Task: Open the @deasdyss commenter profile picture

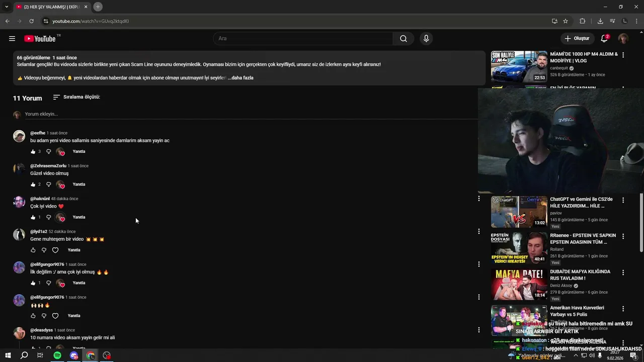Action: point(19,333)
